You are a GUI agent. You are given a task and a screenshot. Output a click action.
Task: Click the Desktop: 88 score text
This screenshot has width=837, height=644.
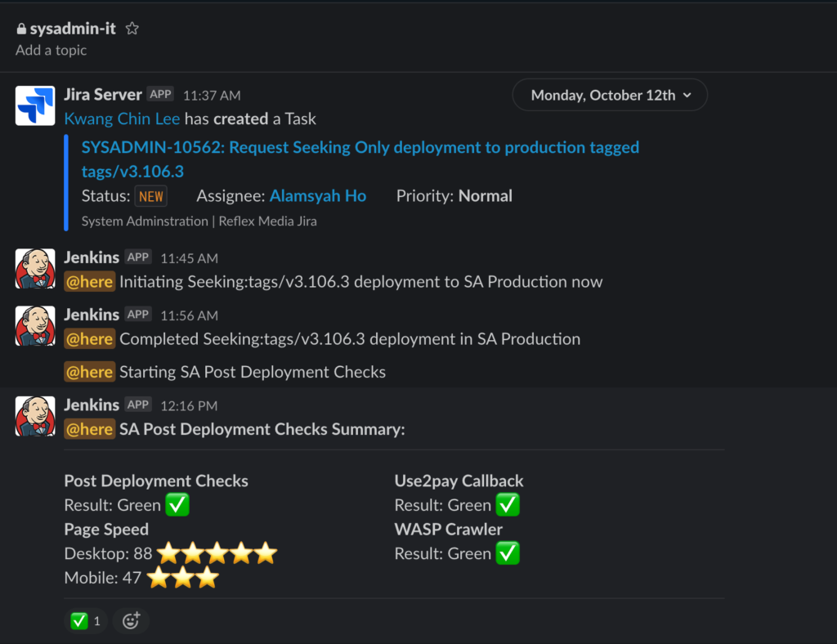(109, 554)
